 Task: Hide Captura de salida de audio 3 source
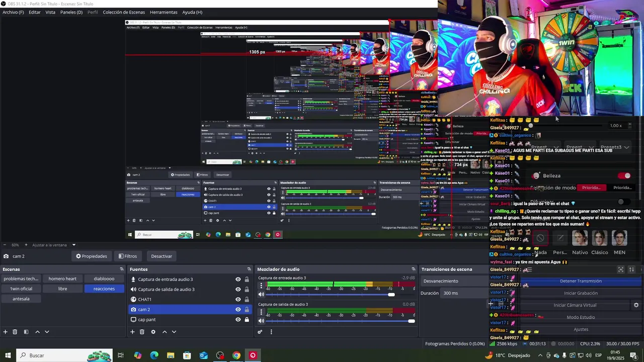tap(238, 290)
